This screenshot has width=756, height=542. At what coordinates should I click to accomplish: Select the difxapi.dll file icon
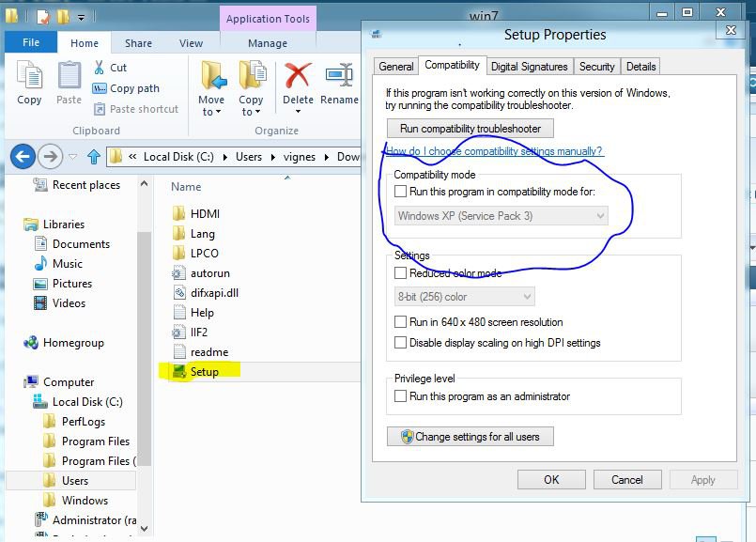pyautogui.click(x=179, y=293)
